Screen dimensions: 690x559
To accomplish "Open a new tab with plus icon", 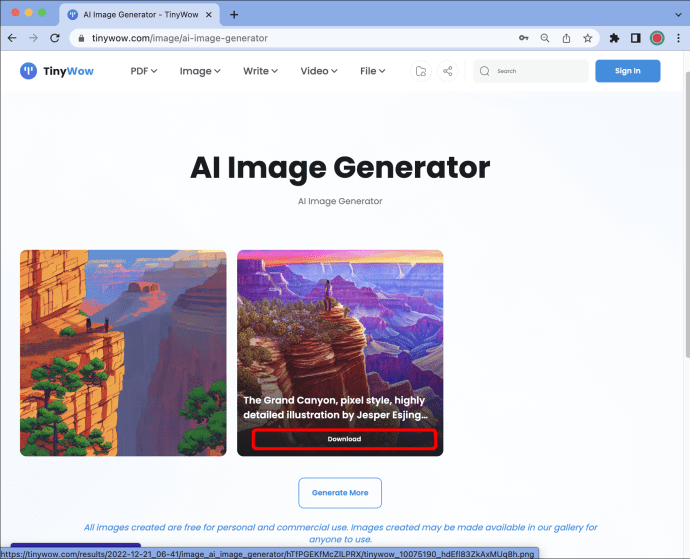I will [234, 15].
